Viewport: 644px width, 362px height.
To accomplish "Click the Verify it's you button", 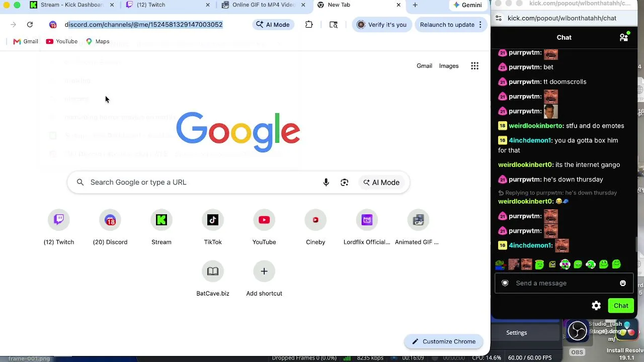I will (x=381, y=25).
